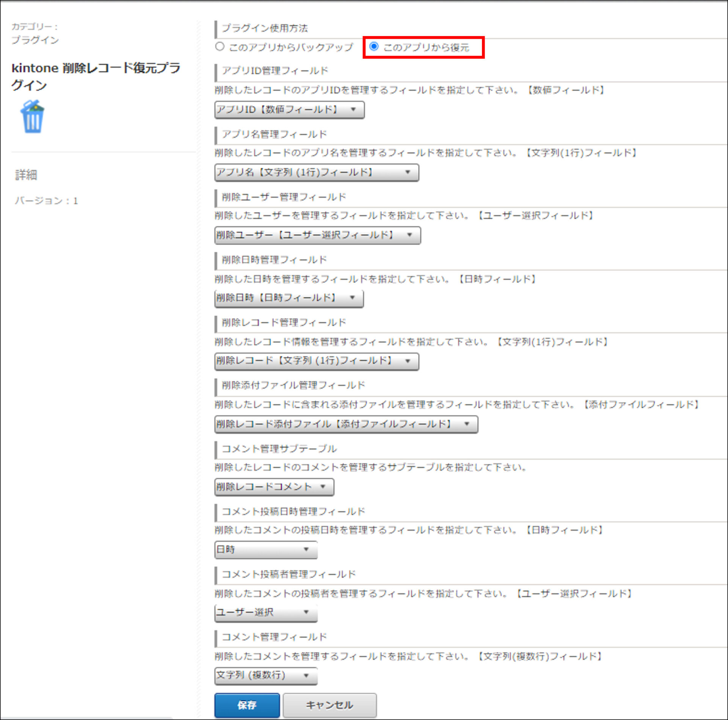Open the アプリ名【文字列(1行)フィールド】 dropdown
The height and width of the screenshot is (720, 728).
coord(317,173)
